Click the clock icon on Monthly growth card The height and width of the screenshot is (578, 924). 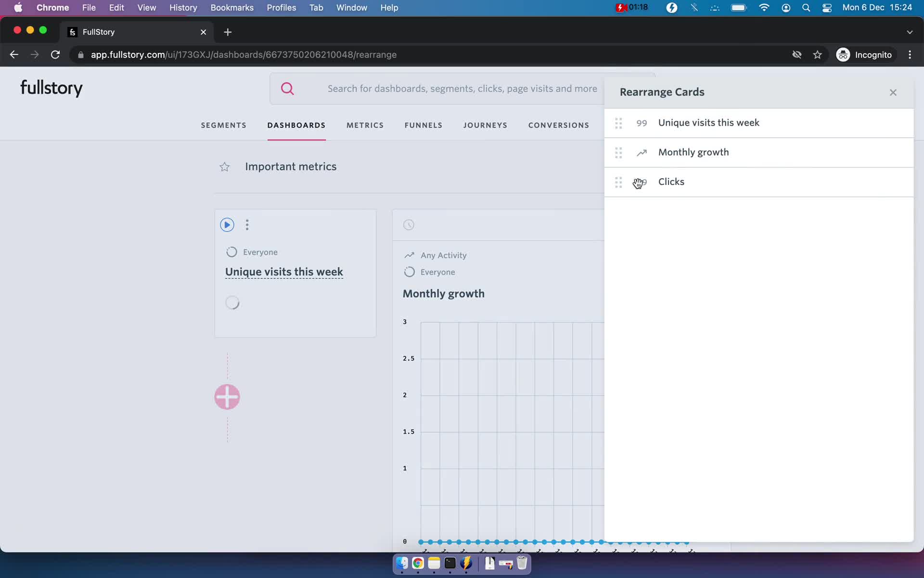(409, 225)
